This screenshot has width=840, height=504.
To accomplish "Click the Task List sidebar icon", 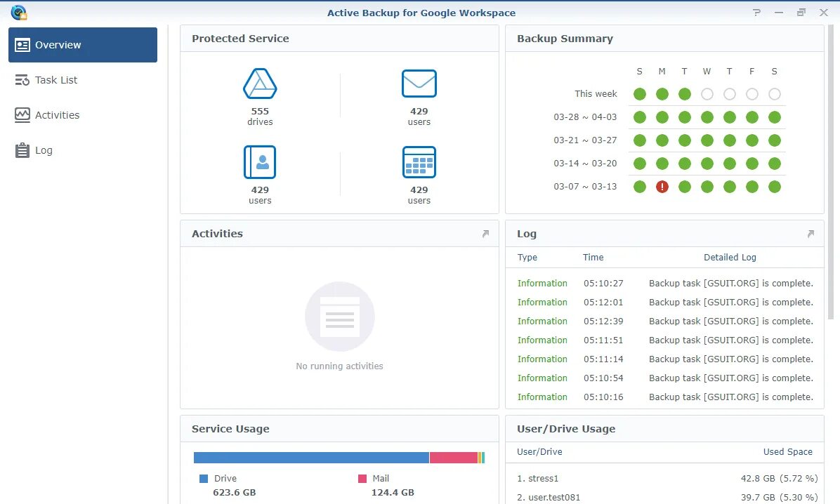I will click(x=22, y=80).
